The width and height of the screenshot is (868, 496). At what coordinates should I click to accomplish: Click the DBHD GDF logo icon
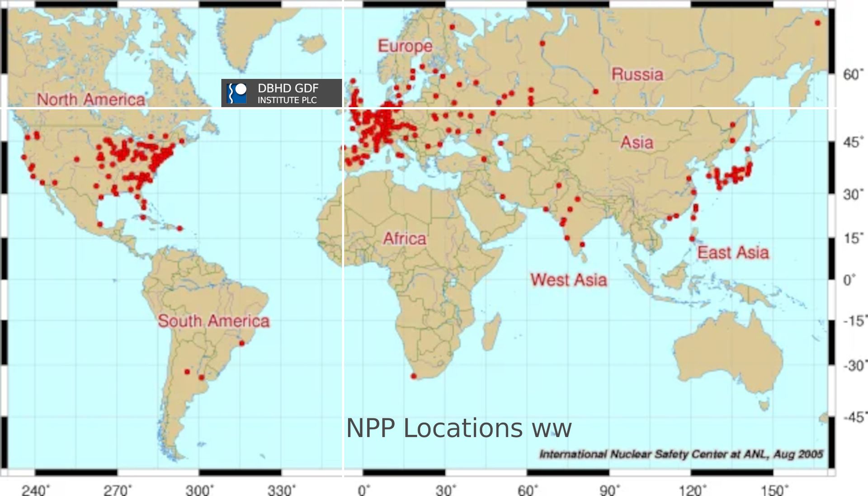237,93
